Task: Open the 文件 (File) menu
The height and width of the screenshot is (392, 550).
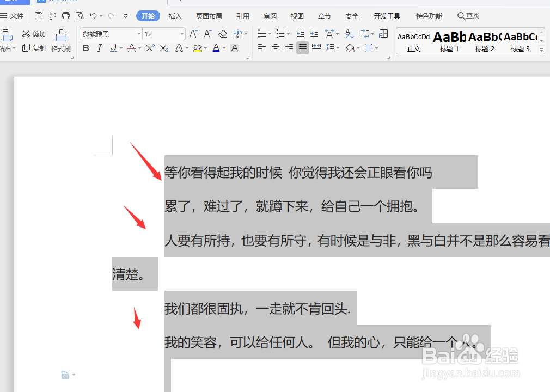Action: tap(13, 16)
